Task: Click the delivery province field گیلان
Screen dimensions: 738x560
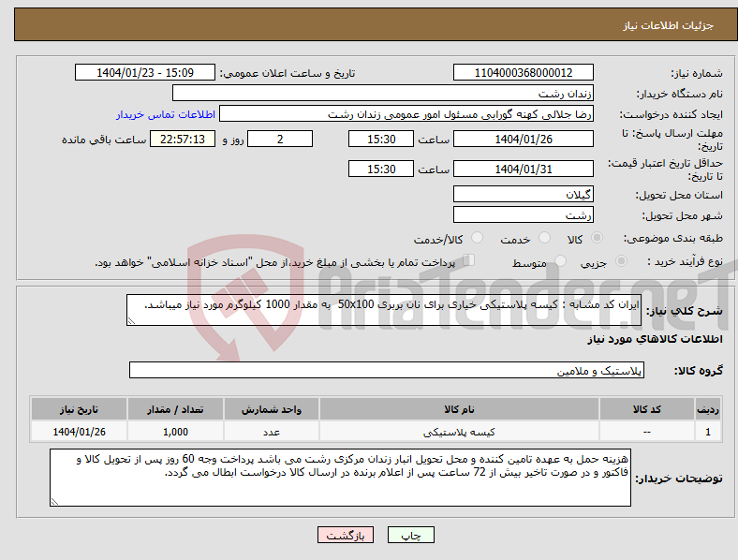Action: tap(523, 194)
